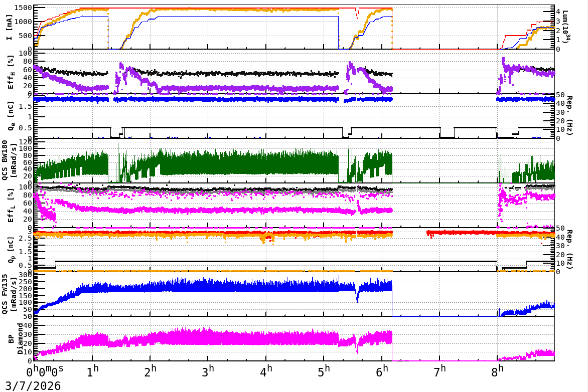Click the BP Diamond axis title
Viewport: 588px width, 392px height.
pos(15,339)
